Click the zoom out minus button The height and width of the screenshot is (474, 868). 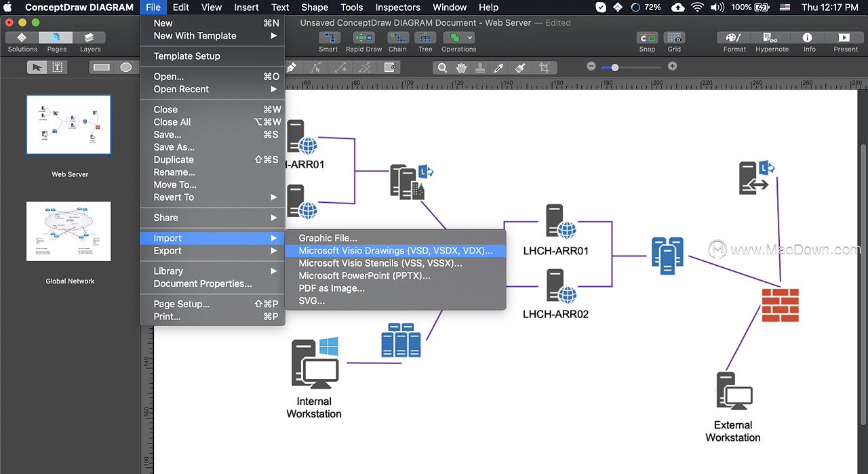(591, 66)
